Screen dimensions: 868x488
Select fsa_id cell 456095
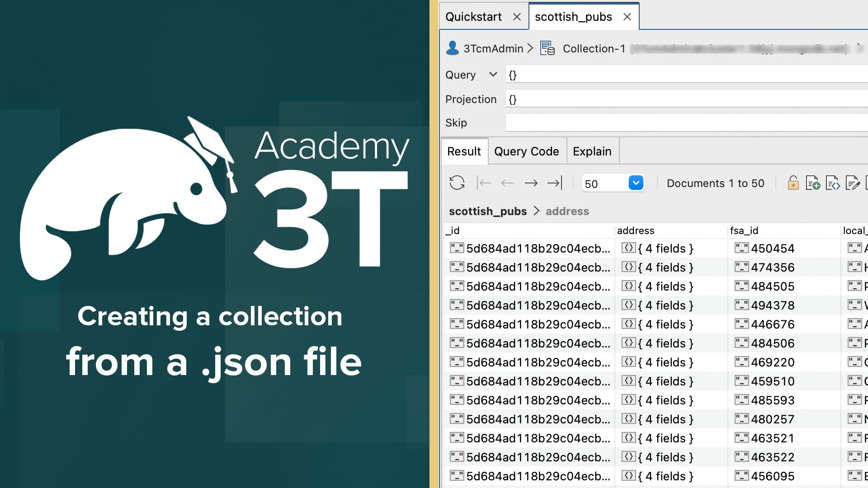[x=784, y=476]
